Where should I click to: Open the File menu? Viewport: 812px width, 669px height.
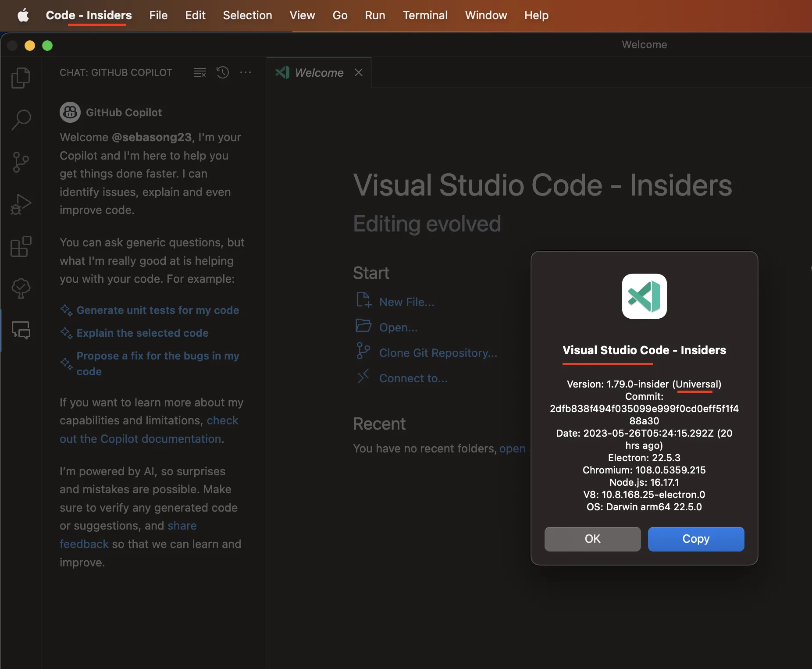point(158,15)
